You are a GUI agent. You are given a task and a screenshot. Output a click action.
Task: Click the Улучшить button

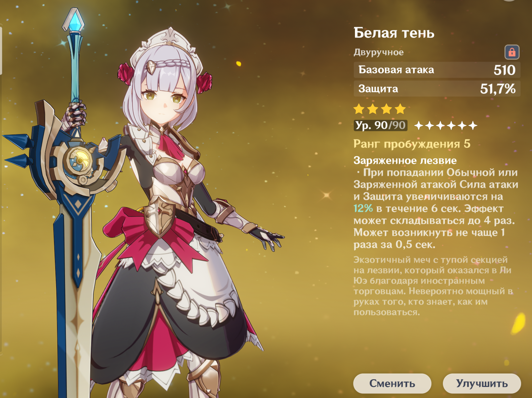[482, 383]
